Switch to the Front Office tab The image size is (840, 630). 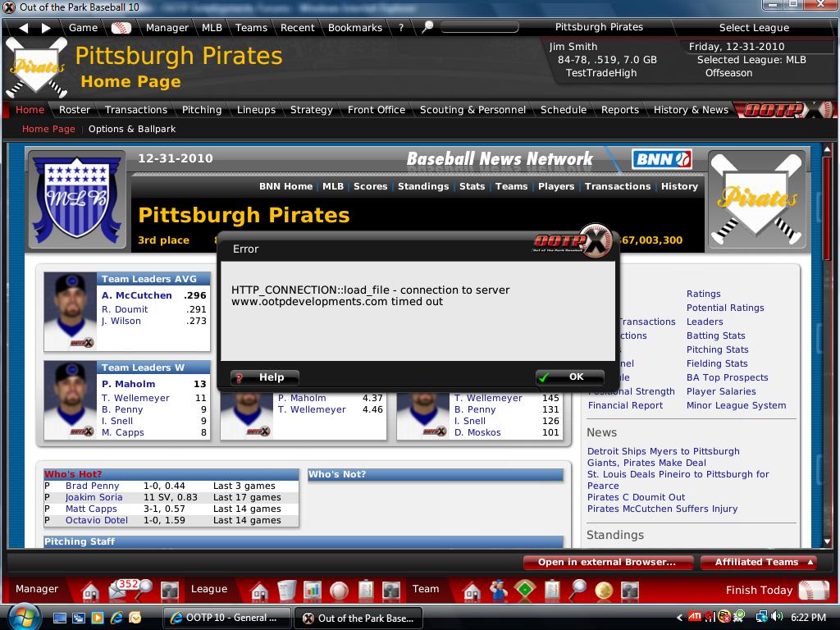point(376,110)
